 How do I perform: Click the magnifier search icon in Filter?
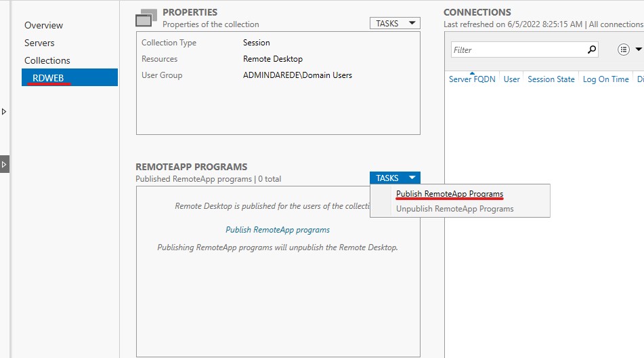click(591, 49)
